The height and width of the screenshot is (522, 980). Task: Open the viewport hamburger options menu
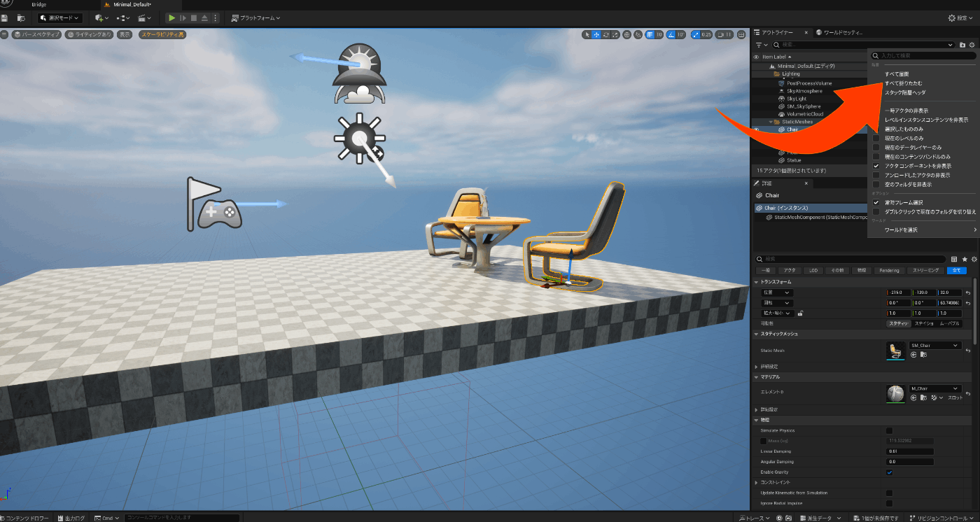[x=5, y=34]
